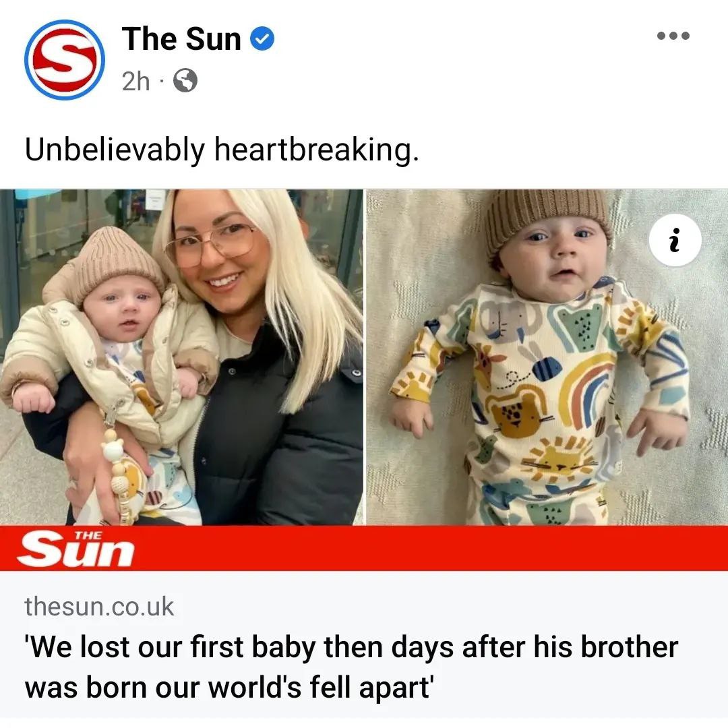728x728 pixels.
Task: Click the grey link preview card background
Action: 364,645
